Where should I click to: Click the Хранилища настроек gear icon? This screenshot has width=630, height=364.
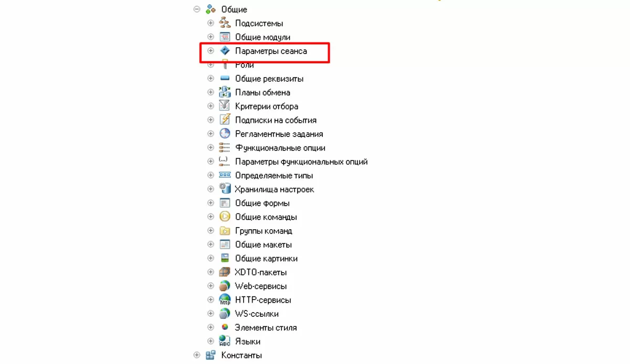[225, 189]
